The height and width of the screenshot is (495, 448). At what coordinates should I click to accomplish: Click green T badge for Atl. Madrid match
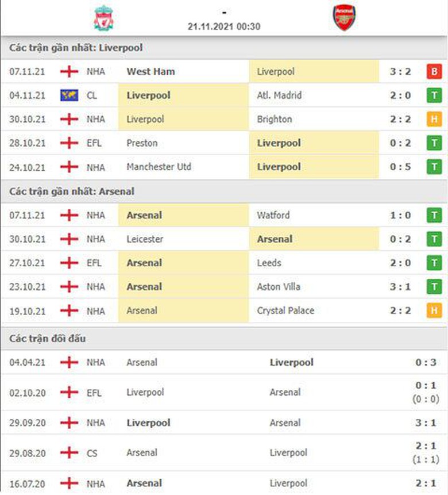434,95
